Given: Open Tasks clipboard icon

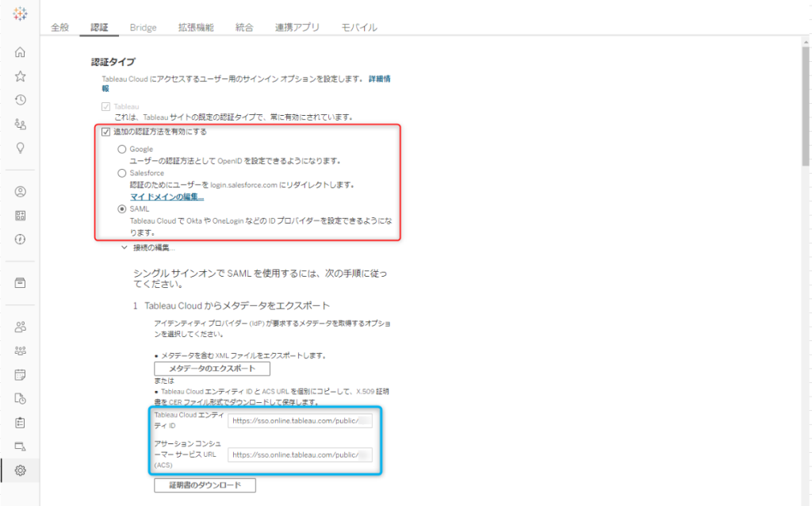Looking at the screenshot, I should pyautogui.click(x=20, y=423).
